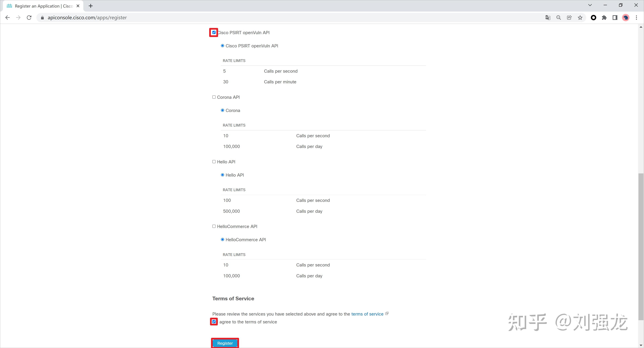Open Google Translate icon in address bar

(548, 17)
